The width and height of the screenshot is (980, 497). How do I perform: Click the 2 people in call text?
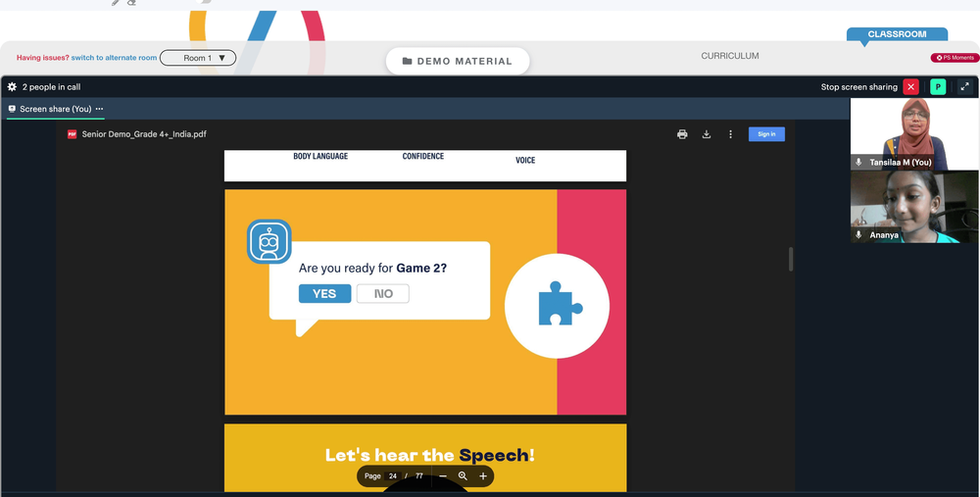[51, 87]
